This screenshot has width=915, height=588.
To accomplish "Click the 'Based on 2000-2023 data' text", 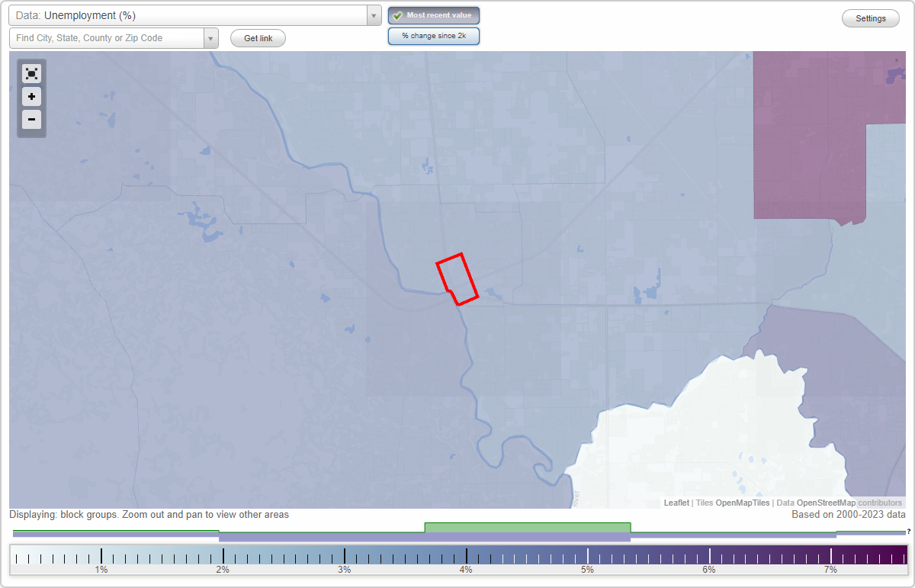I will pos(848,515).
